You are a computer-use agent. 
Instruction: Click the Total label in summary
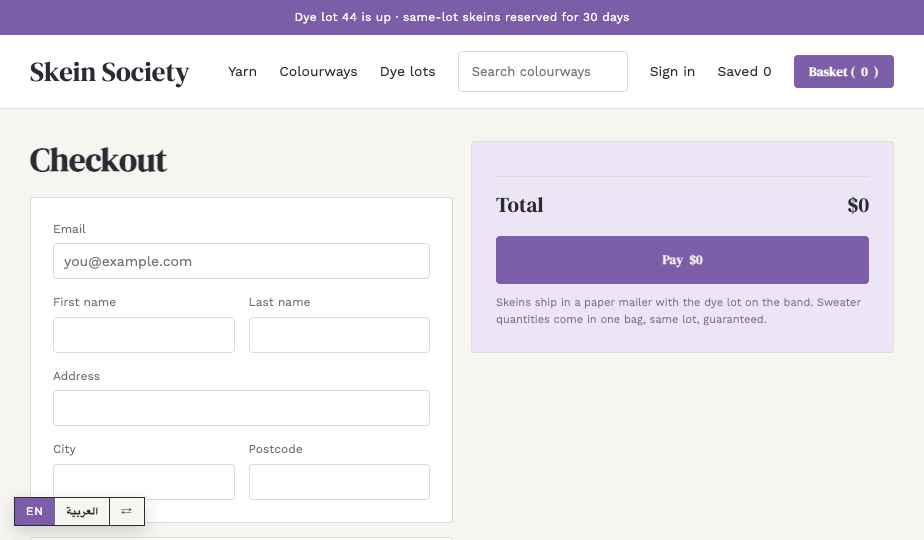click(519, 205)
